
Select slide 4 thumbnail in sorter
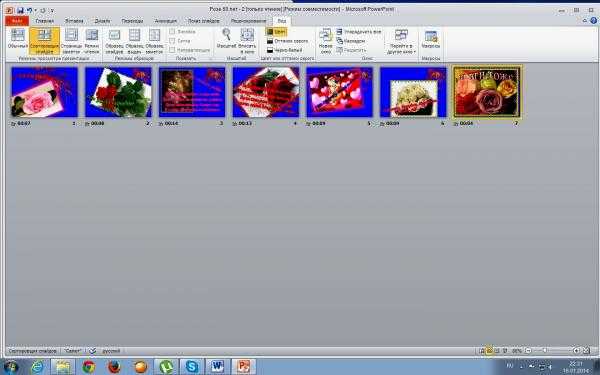(266, 92)
